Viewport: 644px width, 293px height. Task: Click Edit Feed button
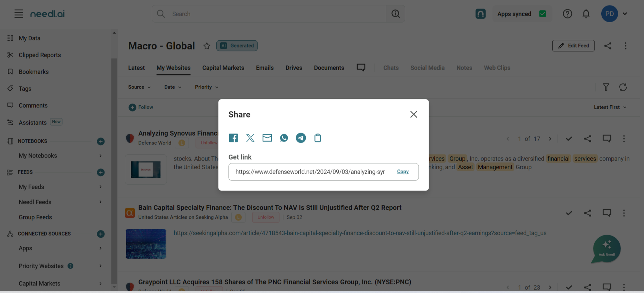click(x=573, y=46)
